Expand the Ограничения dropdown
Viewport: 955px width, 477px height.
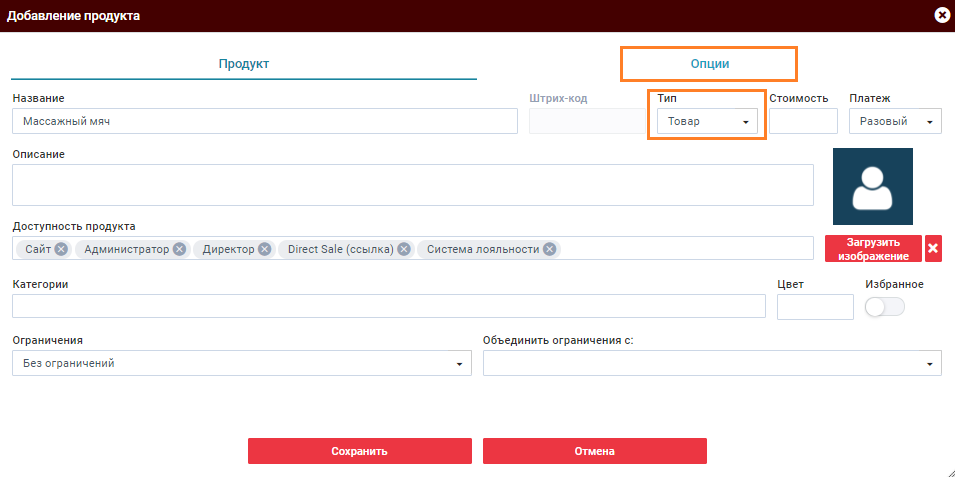coord(241,363)
